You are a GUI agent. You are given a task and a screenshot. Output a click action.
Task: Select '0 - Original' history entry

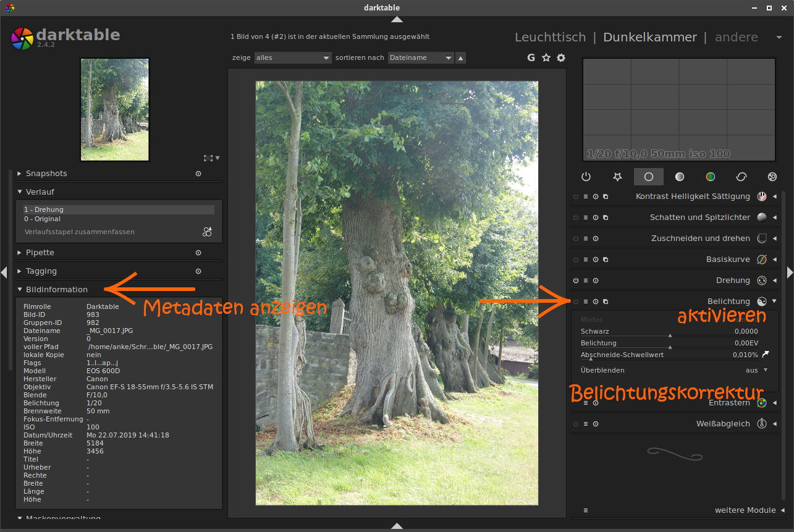coord(42,219)
